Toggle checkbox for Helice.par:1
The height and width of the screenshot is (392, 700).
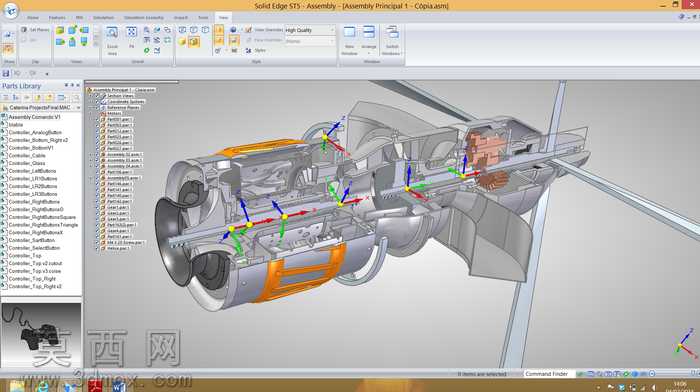point(98,248)
